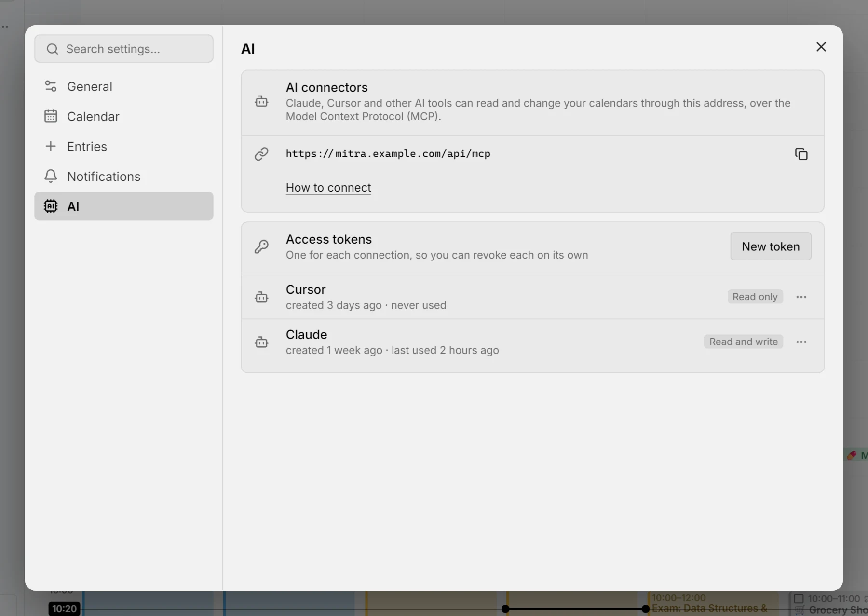Create a New token
This screenshot has height=616, width=868.
point(771,246)
